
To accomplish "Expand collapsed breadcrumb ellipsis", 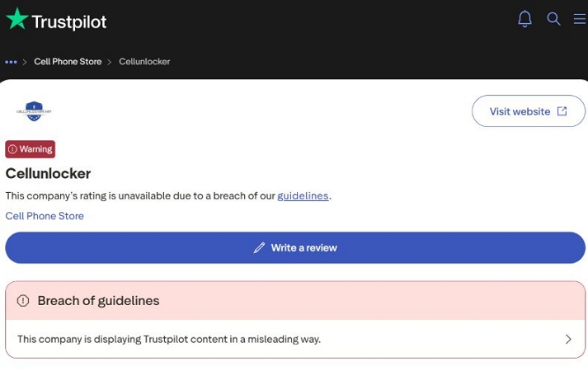I will coord(11,62).
